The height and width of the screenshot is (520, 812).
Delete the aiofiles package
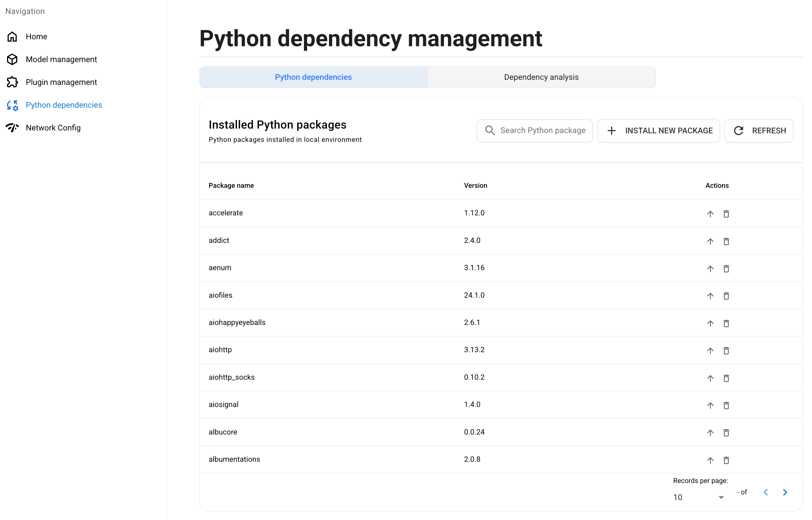click(x=726, y=296)
